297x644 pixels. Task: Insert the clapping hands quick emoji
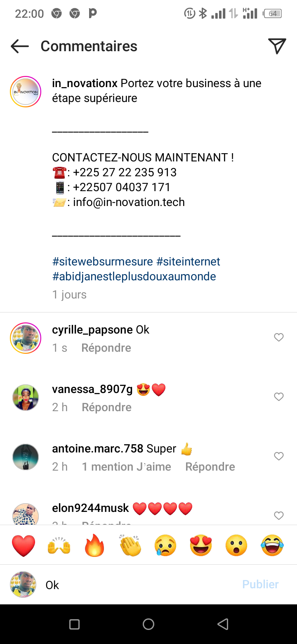click(130, 545)
